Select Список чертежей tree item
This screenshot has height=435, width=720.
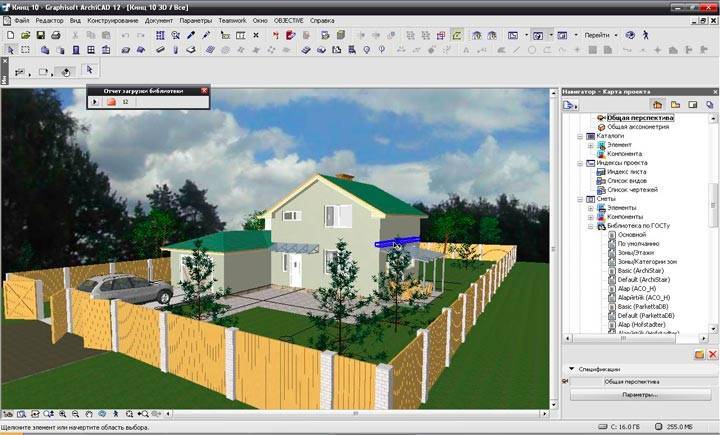click(632, 190)
